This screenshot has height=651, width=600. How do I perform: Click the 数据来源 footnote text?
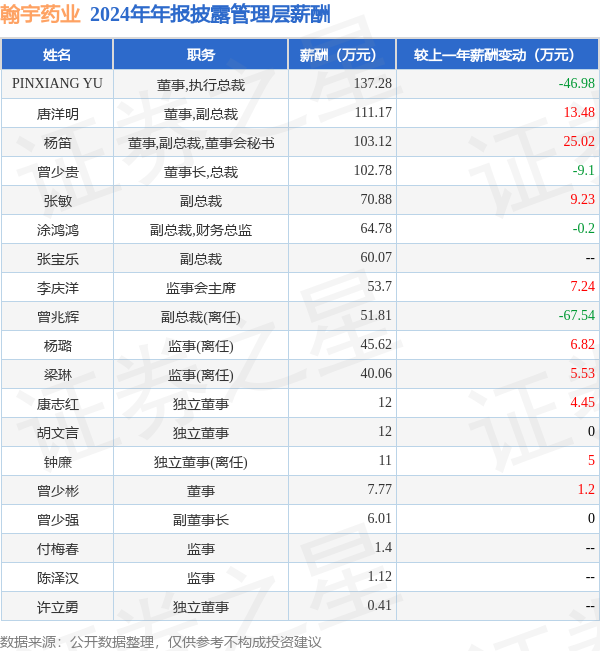(x=161, y=642)
